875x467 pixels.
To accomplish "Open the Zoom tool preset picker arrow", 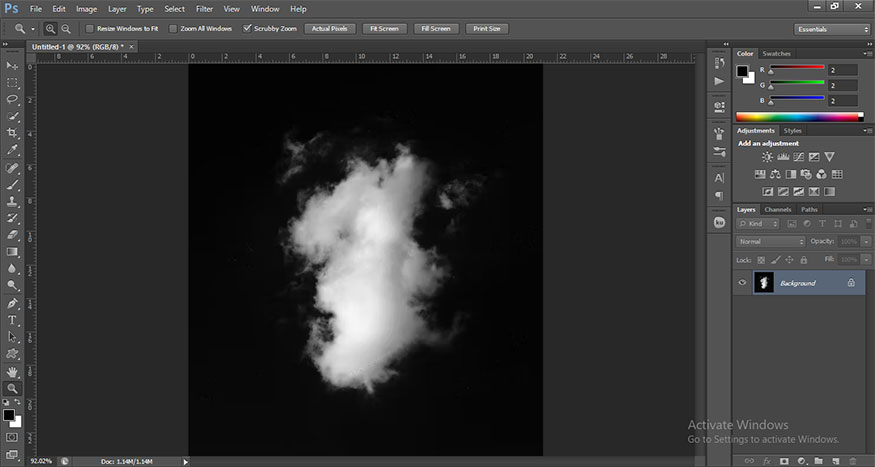I will click(x=33, y=29).
